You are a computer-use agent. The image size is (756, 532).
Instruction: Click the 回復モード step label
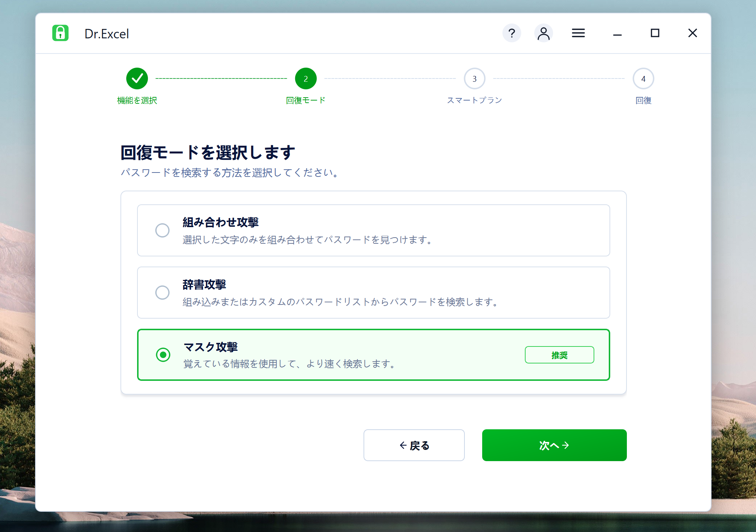tap(306, 100)
